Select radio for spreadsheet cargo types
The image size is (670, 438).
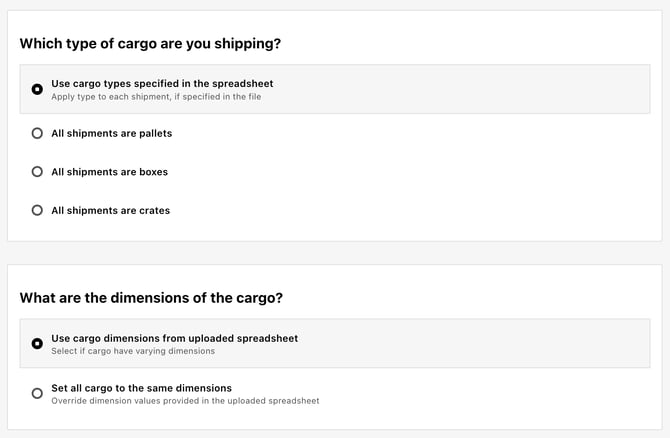click(37, 89)
